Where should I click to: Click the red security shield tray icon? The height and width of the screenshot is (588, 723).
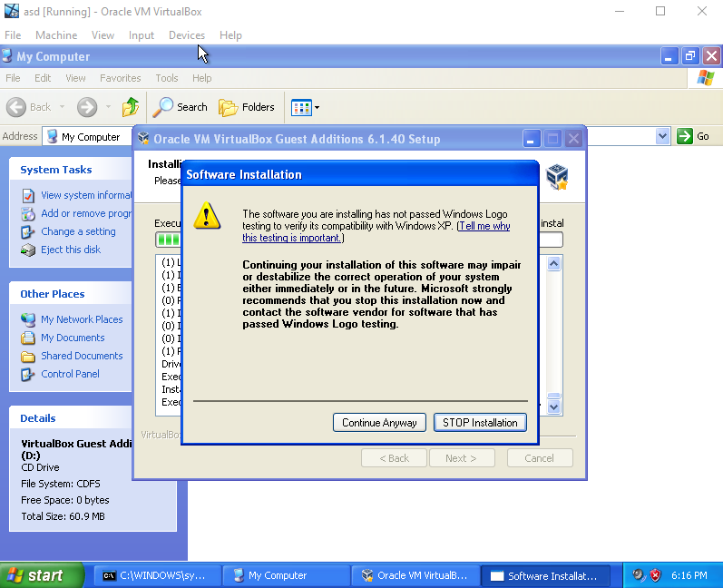point(654,575)
